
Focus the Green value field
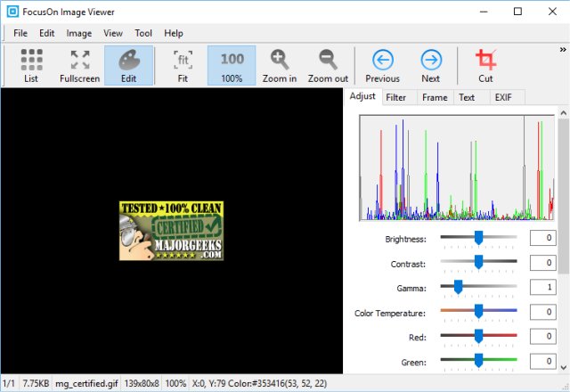click(542, 361)
